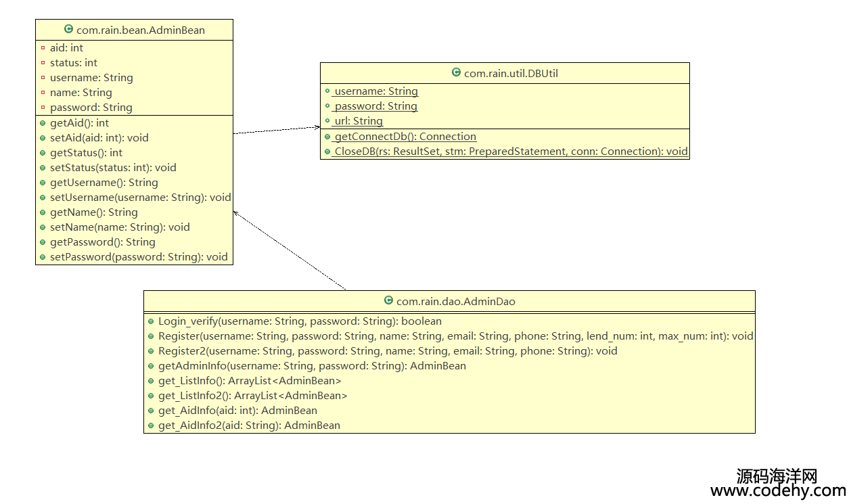Select the private field icon beside aid: int
This screenshot has height=504, width=849.
(x=43, y=48)
